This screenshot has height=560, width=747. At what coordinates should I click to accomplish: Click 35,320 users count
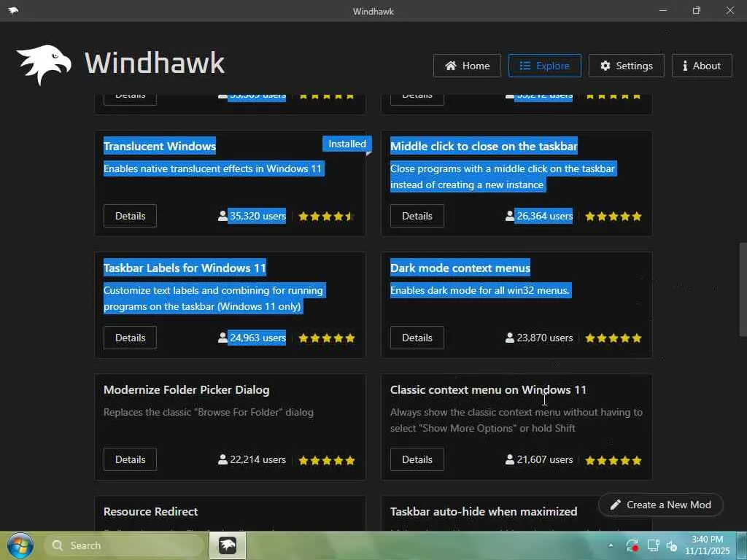click(x=258, y=216)
